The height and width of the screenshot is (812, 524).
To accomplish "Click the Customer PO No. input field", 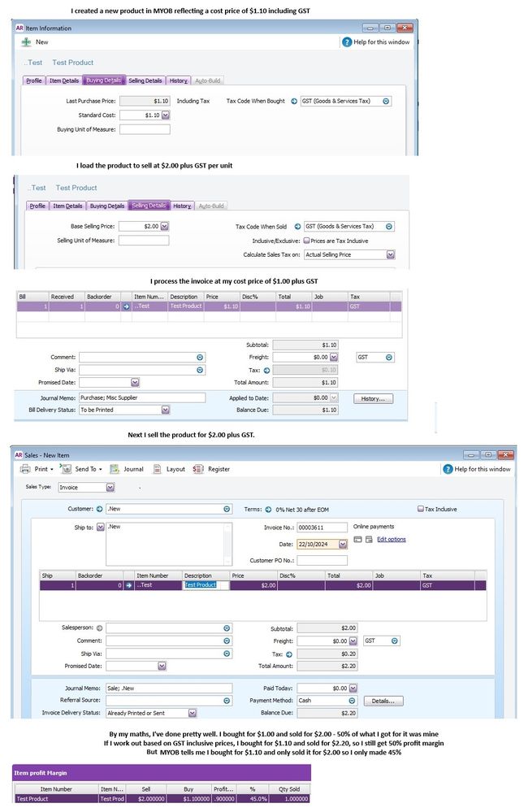I will (x=322, y=560).
